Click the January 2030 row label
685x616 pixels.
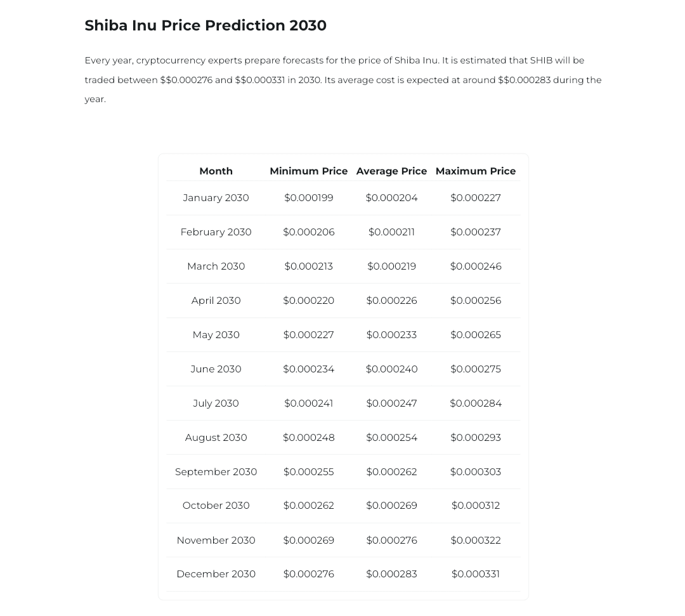(x=216, y=198)
